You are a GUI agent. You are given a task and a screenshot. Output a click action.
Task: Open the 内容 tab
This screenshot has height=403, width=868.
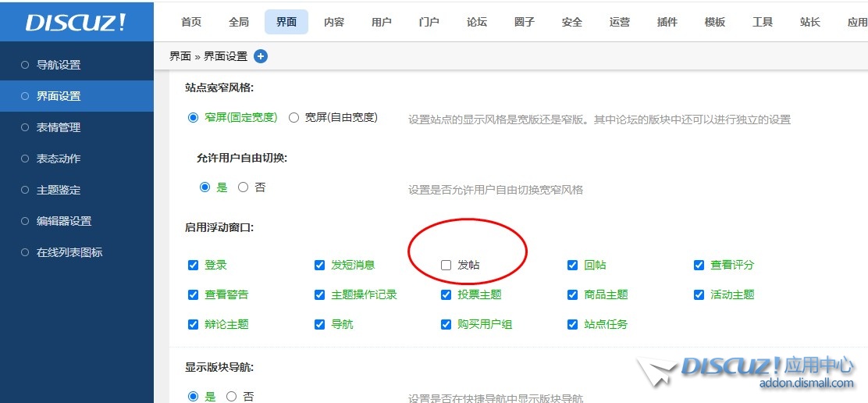(x=334, y=22)
